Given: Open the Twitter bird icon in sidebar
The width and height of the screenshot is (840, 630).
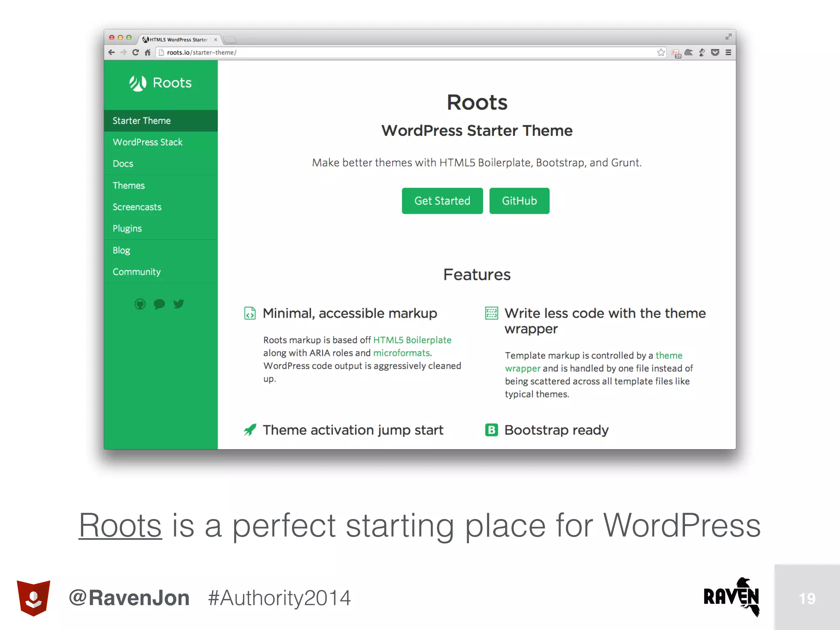Looking at the screenshot, I should tap(178, 304).
